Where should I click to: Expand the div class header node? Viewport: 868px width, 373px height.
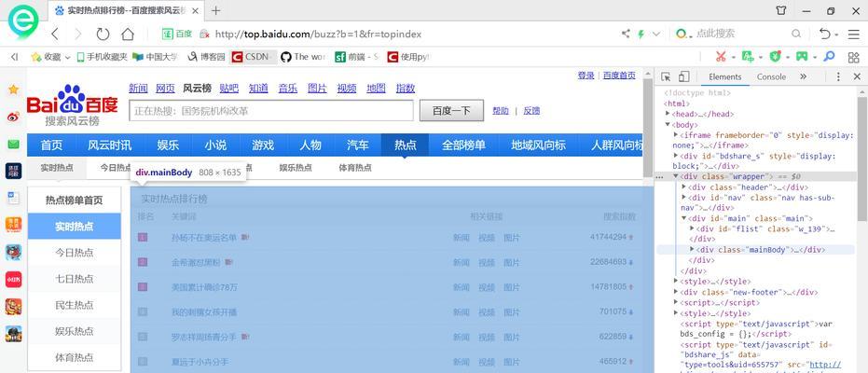click(x=684, y=187)
